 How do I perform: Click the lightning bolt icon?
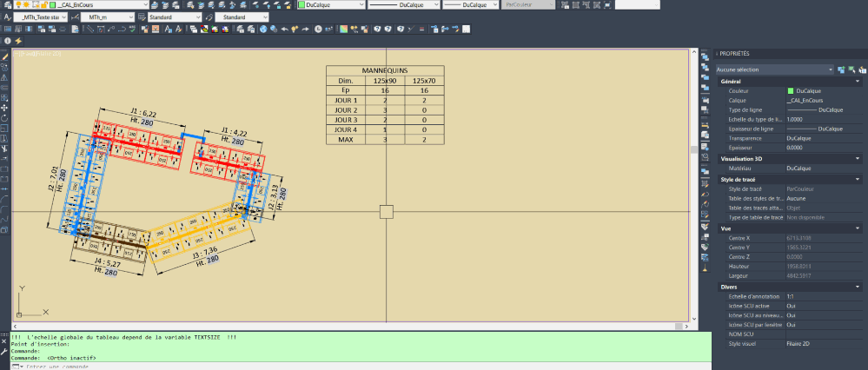[x=18, y=41]
